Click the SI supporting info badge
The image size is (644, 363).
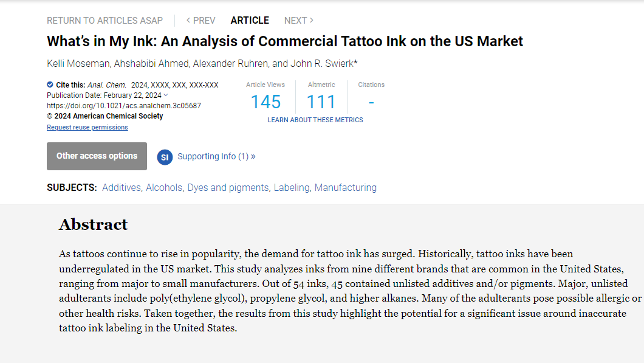(165, 157)
